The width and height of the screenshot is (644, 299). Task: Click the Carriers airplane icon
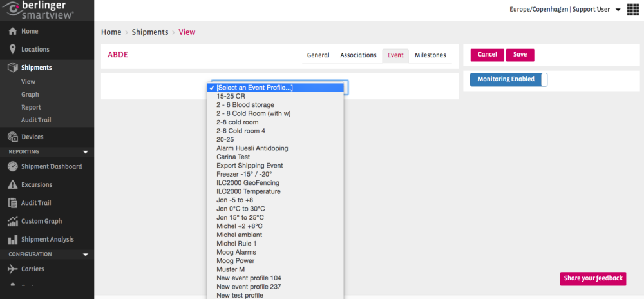(13, 269)
